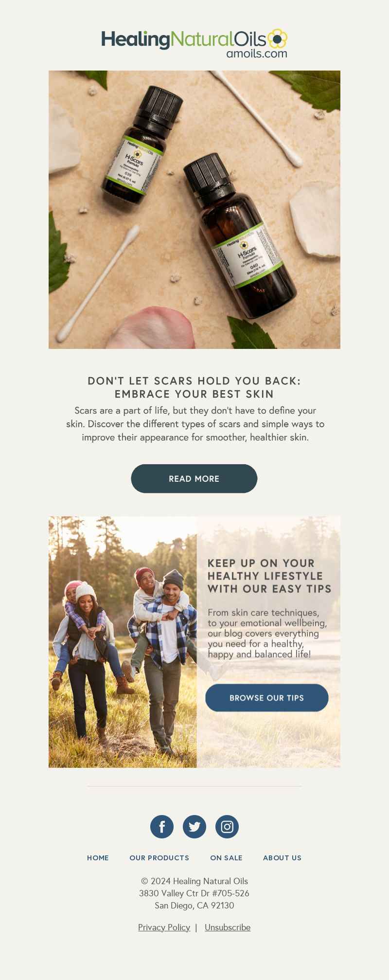The height and width of the screenshot is (980, 389).
Task: Click the Healing Natural Oils logo text
Action: tap(184, 39)
